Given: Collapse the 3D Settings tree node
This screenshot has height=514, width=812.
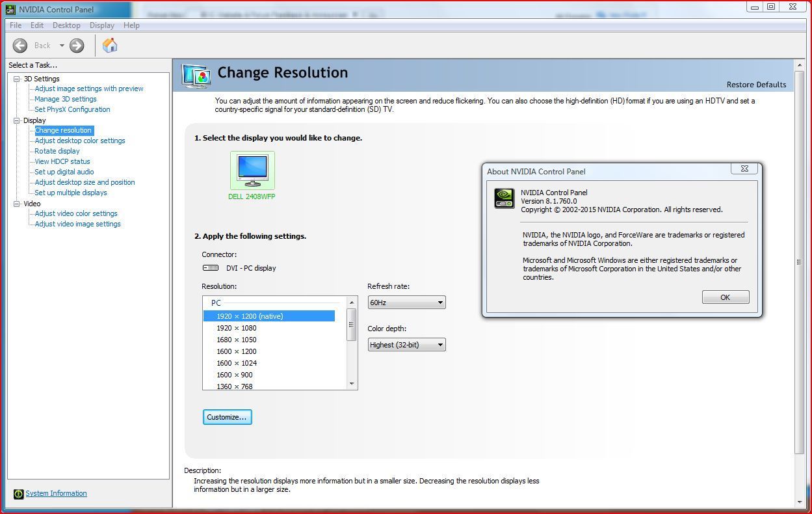Looking at the screenshot, I should [x=17, y=79].
